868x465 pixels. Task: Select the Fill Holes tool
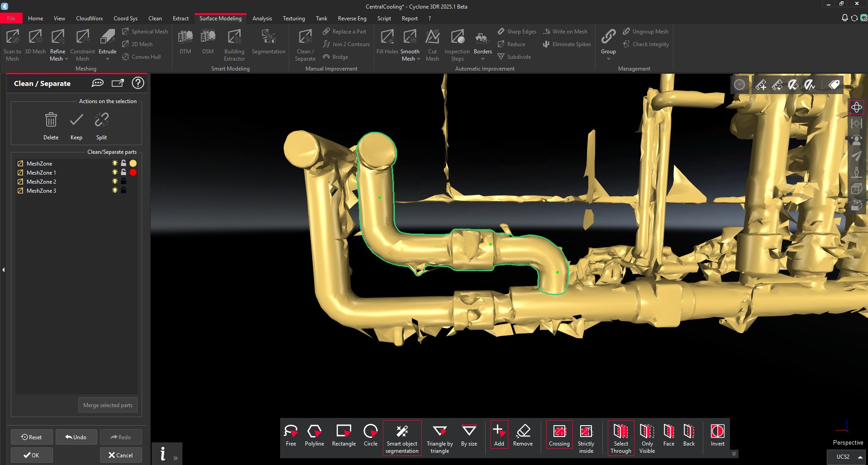point(387,42)
